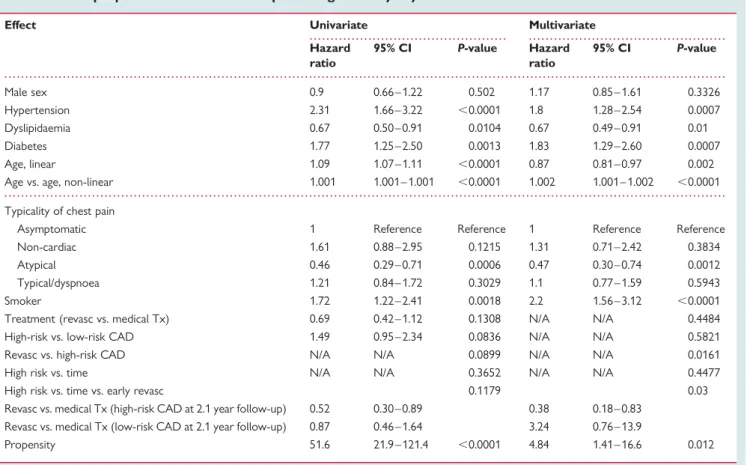This screenshot has height=465, width=750.
Task: Select Non-cardiac CI '0.71–2.42'
Action: click(x=617, y=247)
